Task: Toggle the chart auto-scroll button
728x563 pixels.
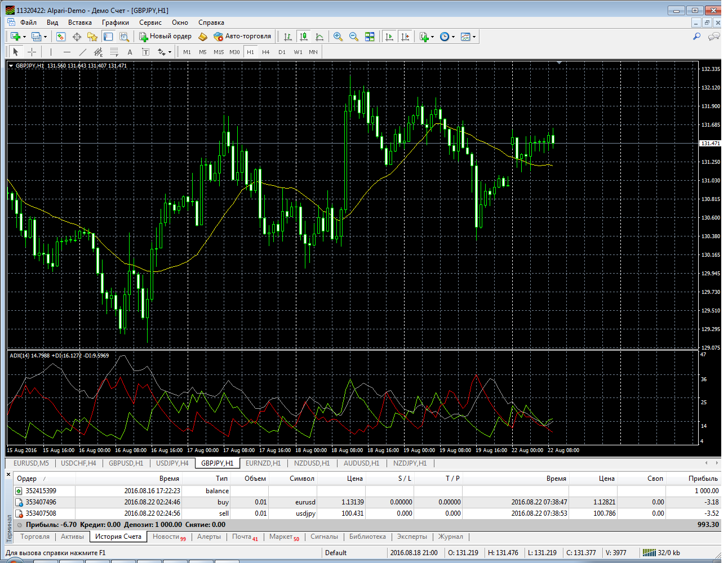Action: [389, 37]
